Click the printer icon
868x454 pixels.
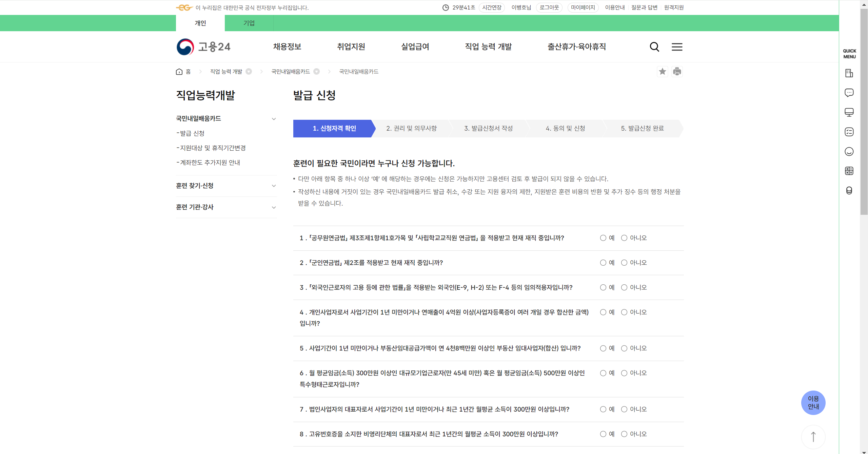point(677,72)
